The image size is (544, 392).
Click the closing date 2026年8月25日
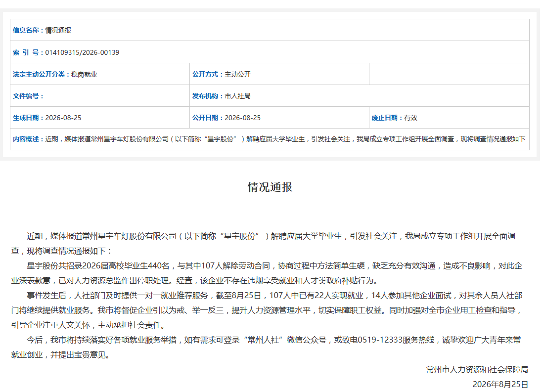click(x=500, y=385)
